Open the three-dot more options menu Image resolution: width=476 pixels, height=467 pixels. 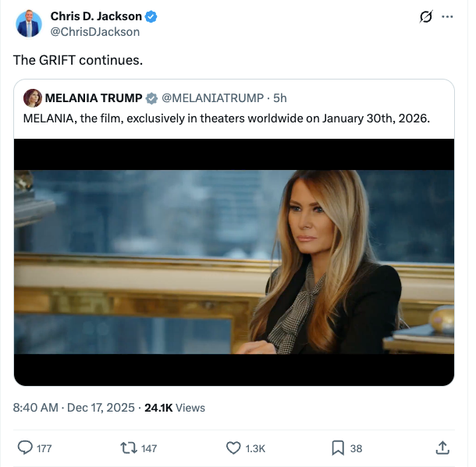447,16
